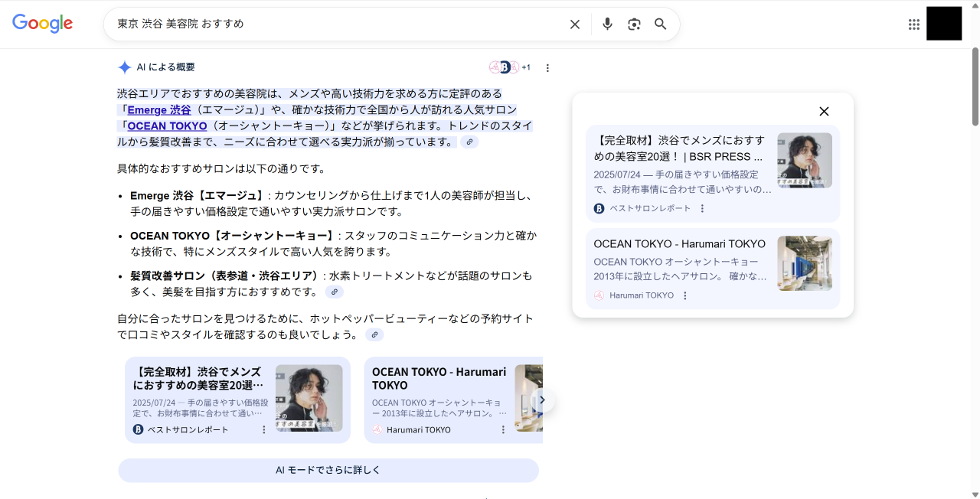
Task: Run the search via the magnifying glass icon
Action: [660, 24]
